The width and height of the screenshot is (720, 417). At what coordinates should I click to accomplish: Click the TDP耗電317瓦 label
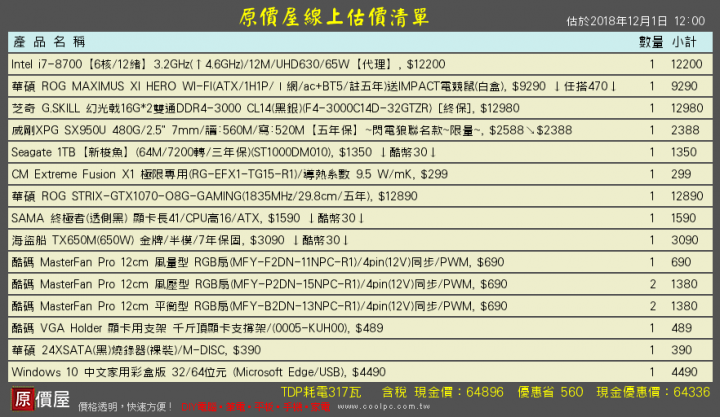click(x=321, y=393)
